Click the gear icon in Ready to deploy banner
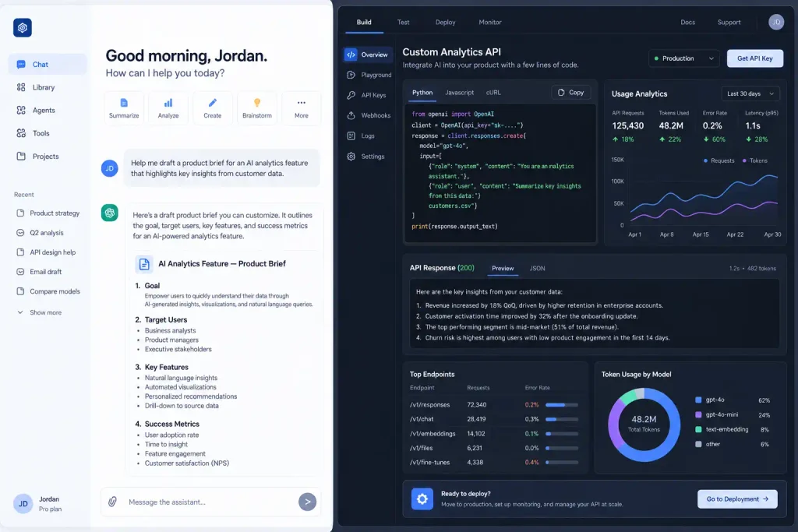The height and width of the screenshot is (532, 798). tap(422, 499)
